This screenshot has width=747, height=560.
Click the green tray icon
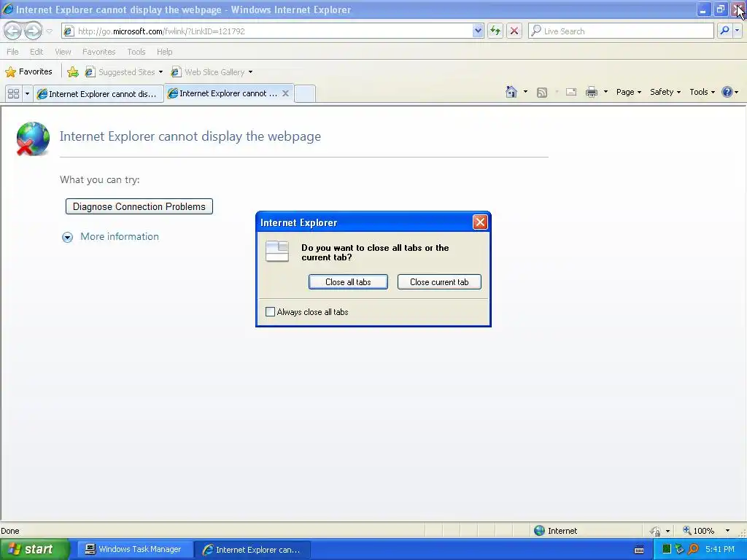(667, 549)
